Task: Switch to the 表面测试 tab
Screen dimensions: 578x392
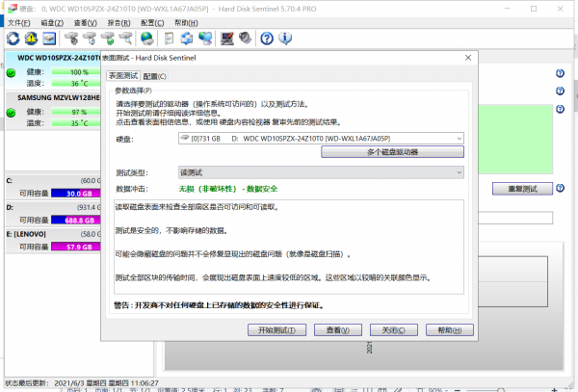Action: pos(123,75)
